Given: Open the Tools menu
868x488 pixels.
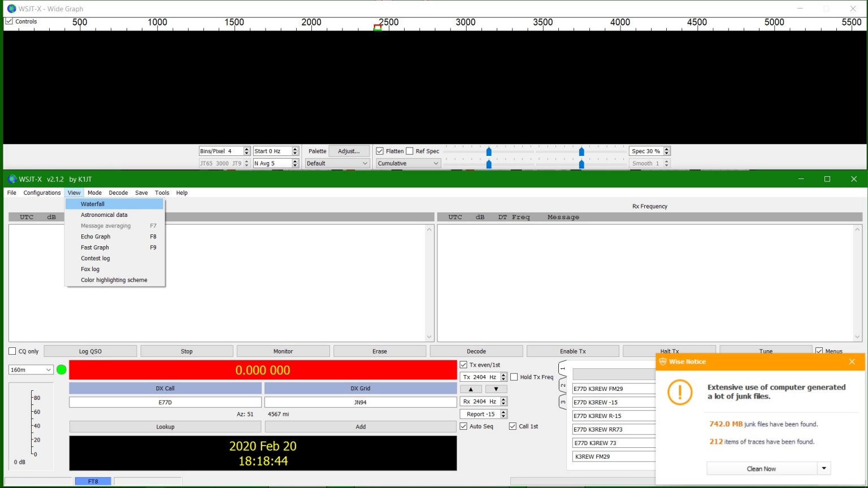Looking at the screenshot, I should click(x=162, y=193).
